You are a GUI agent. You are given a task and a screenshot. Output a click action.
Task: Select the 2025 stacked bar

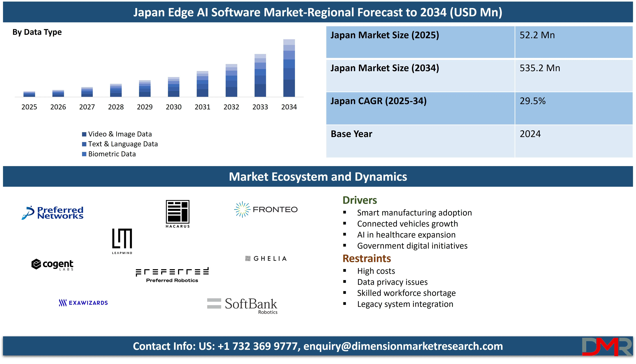pyautogui.click(x=29, y=94)
